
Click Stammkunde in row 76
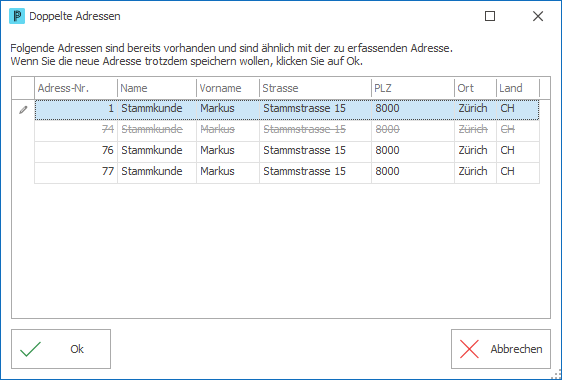157,151
